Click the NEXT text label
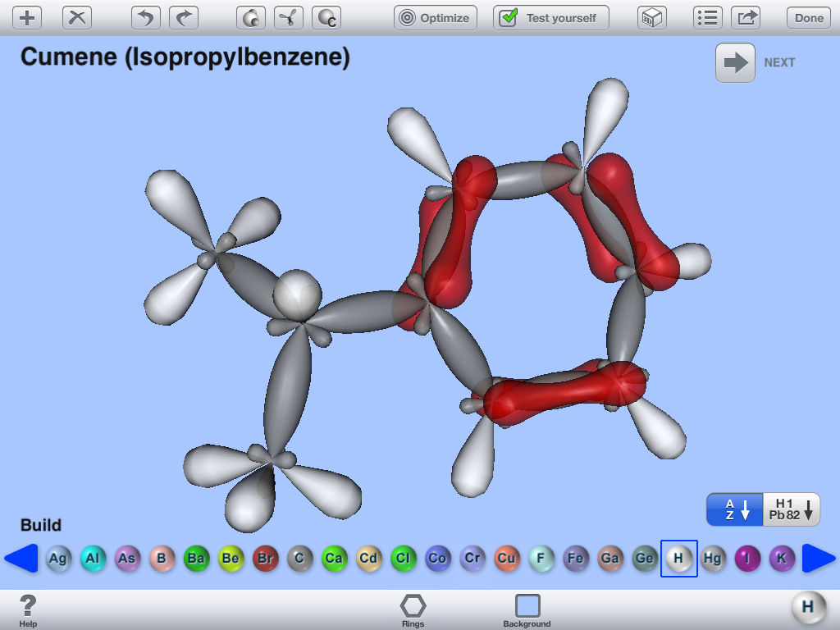The width and height of the screenshot is (840, 630). coord(779,62)
